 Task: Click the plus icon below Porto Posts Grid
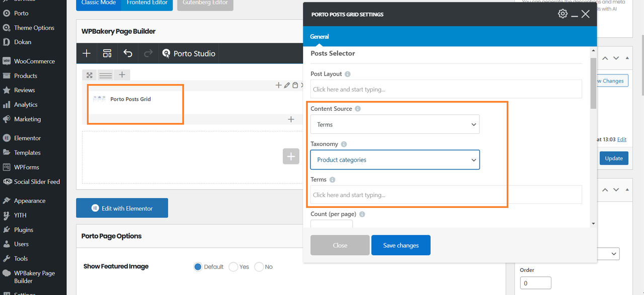(x=291, y=119)
